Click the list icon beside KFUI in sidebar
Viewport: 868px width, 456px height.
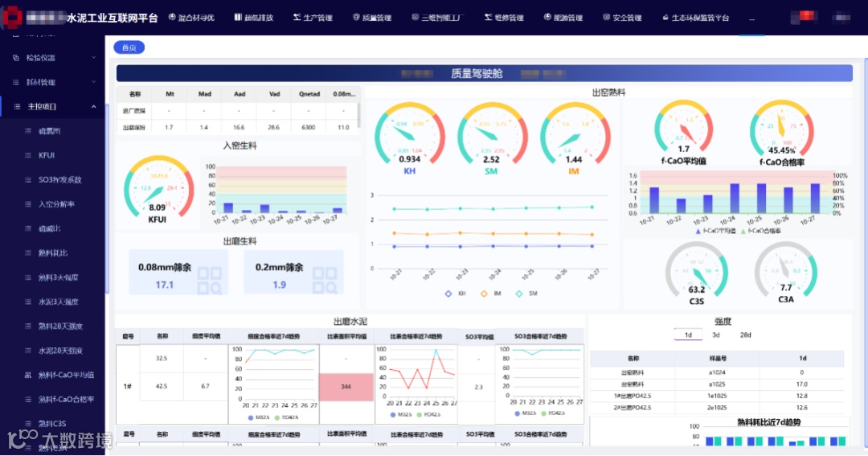[x=27, y=155]
